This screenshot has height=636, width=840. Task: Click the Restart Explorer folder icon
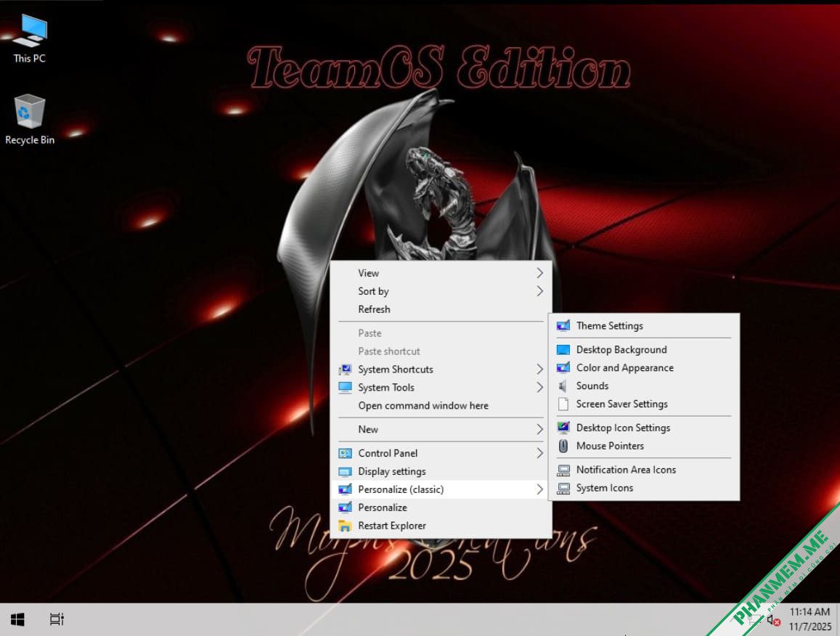345,526
